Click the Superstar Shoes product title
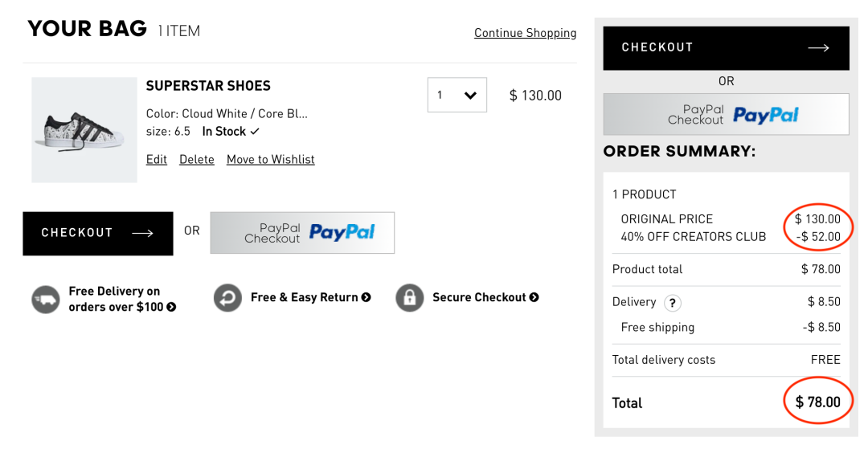 (208, 86)
